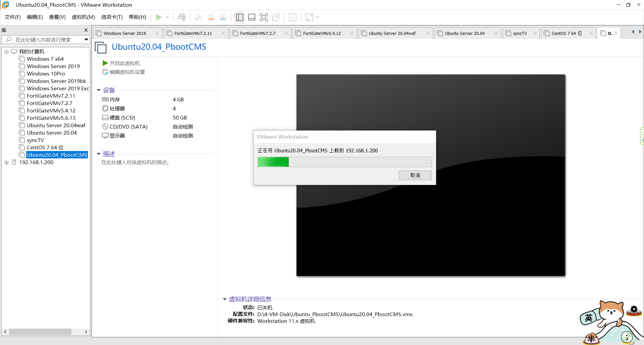Collapse the 设备 devices section
Viewport: 644px width, 345px height.
point(99,90)
